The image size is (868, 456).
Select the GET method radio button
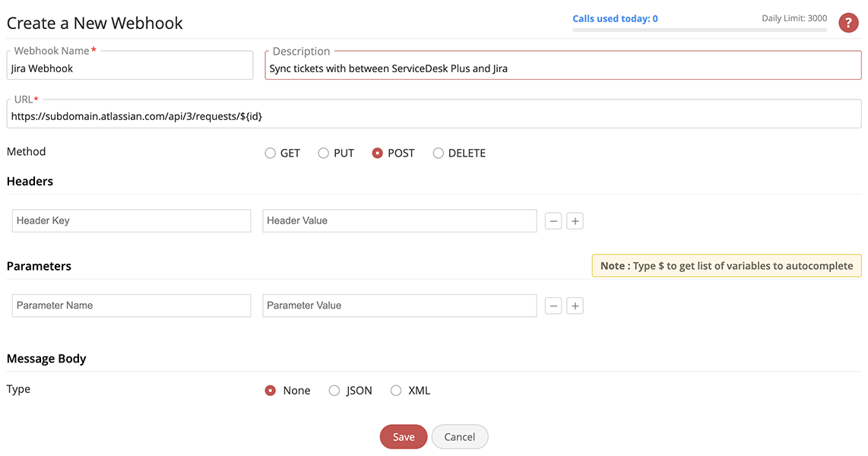coord(270,154)
